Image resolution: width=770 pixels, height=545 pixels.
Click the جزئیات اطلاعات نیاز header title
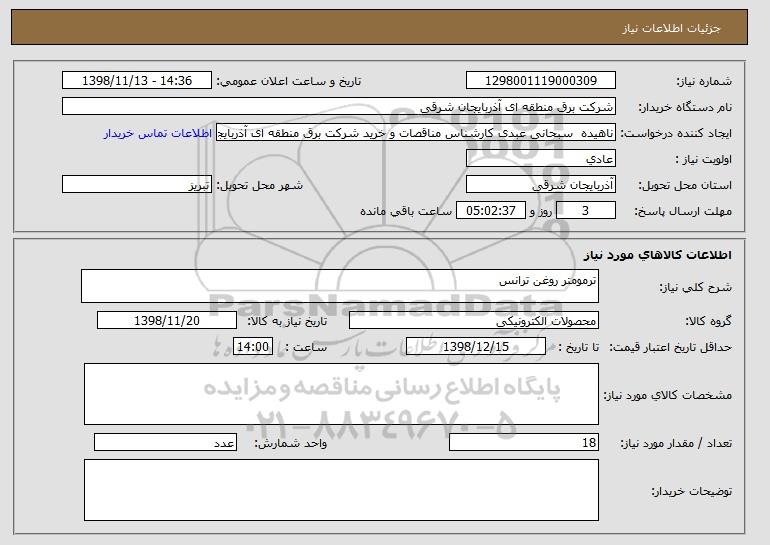pyautogui.click(x=671, y=28)
